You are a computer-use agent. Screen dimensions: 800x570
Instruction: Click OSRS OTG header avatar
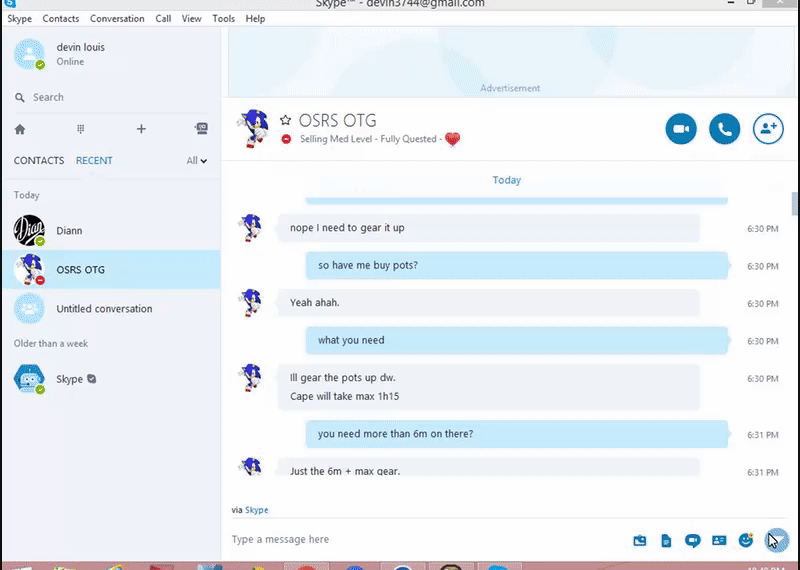(253, 128)
